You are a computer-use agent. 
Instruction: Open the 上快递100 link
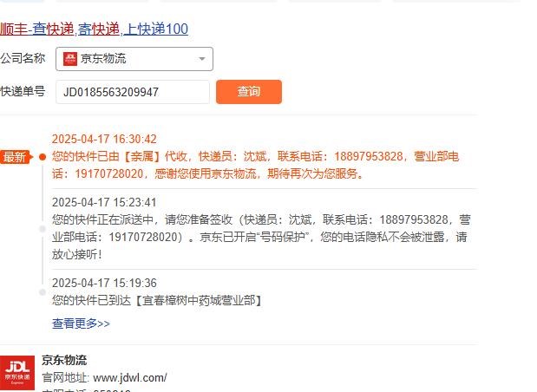(x=156, y=29)
